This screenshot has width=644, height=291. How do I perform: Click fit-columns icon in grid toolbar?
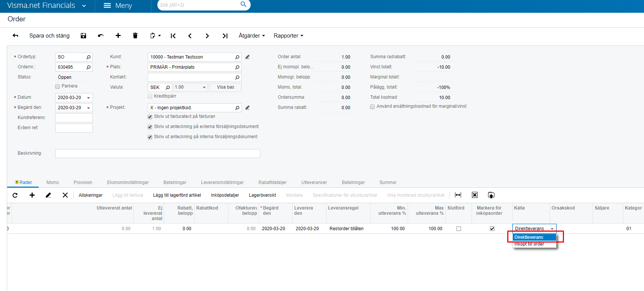(458, 195)
